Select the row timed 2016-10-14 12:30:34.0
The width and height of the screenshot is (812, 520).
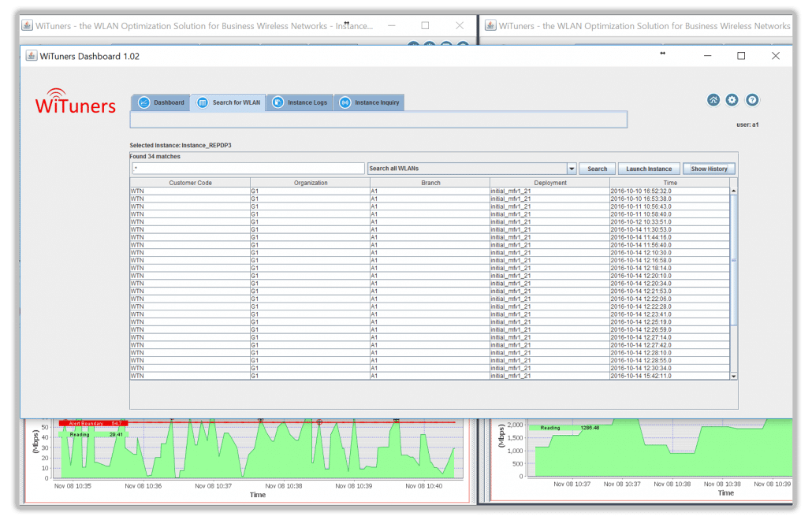click(x=430, y=369)
